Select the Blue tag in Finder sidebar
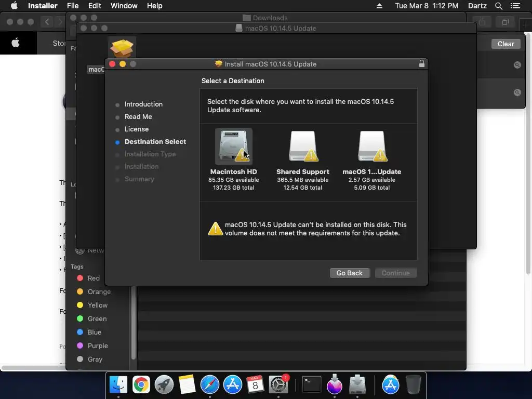 pyautogui.click(x=89, y=332)
